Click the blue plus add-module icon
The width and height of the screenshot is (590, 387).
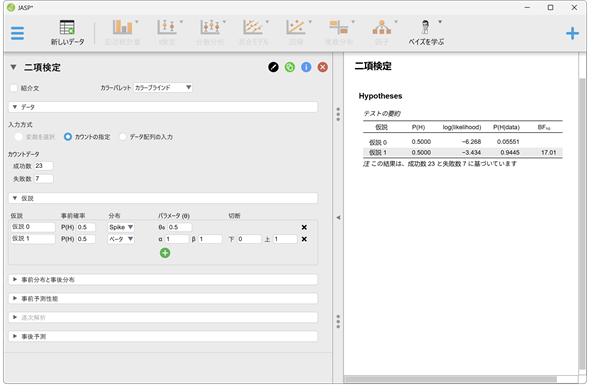(572, 33)
